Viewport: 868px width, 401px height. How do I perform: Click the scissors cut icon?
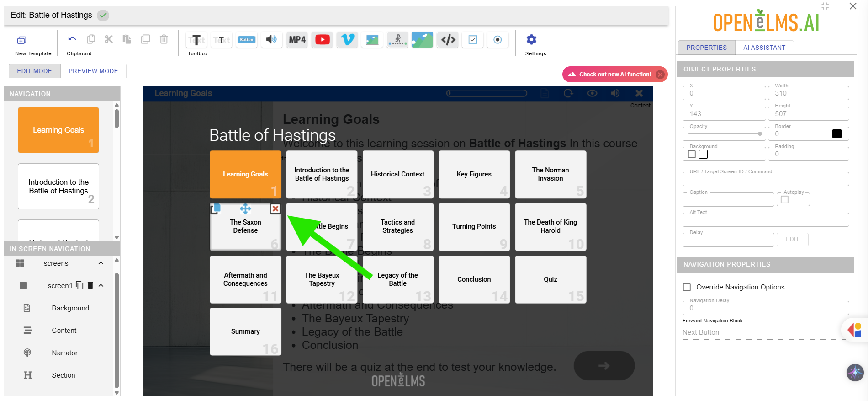click(x=109, y=39)
